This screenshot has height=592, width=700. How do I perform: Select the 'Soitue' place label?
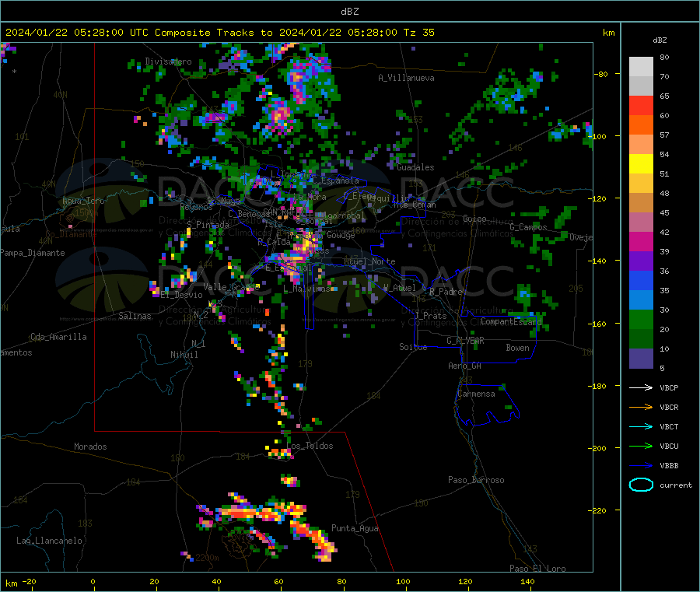tap(413, 347)
